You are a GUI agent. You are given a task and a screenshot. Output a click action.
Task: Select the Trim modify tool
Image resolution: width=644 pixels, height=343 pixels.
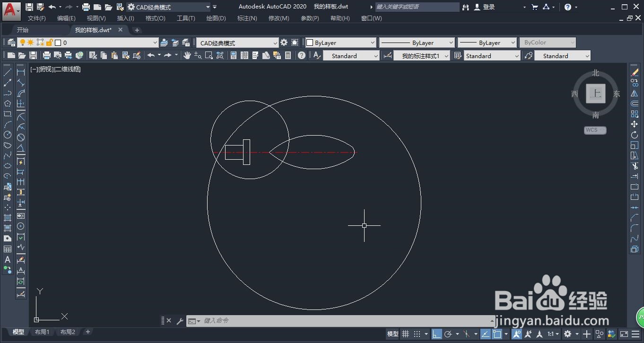635,166
